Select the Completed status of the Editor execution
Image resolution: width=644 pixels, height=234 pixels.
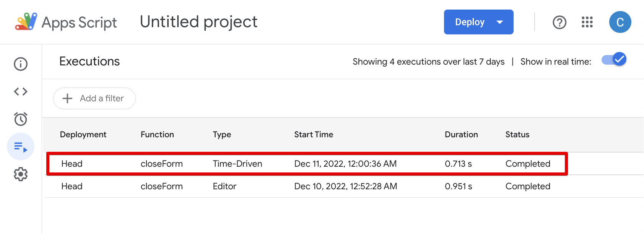point(528,186)
